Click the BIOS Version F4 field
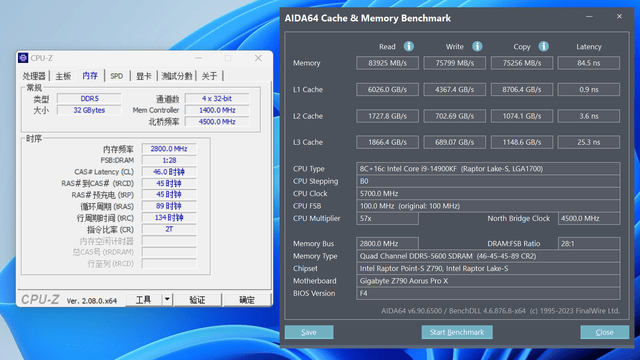 pos(488,293)
